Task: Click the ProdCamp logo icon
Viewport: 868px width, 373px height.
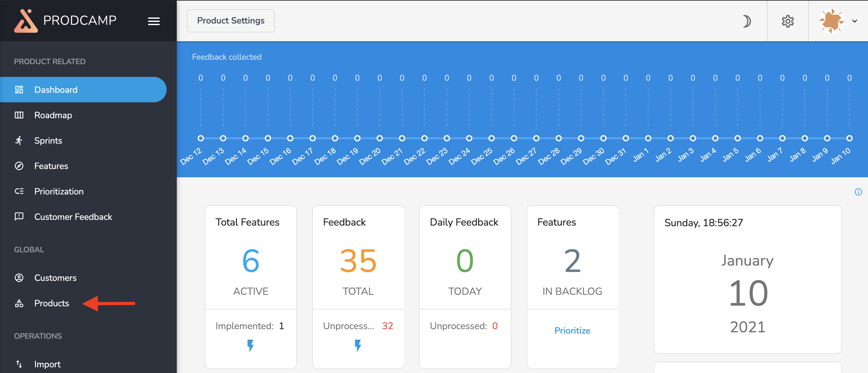Action: tap(26, 21)
